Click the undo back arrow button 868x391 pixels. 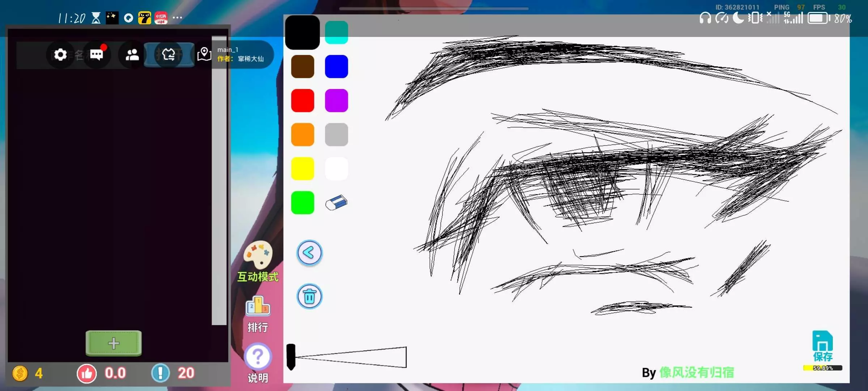(x=309, y=253)
